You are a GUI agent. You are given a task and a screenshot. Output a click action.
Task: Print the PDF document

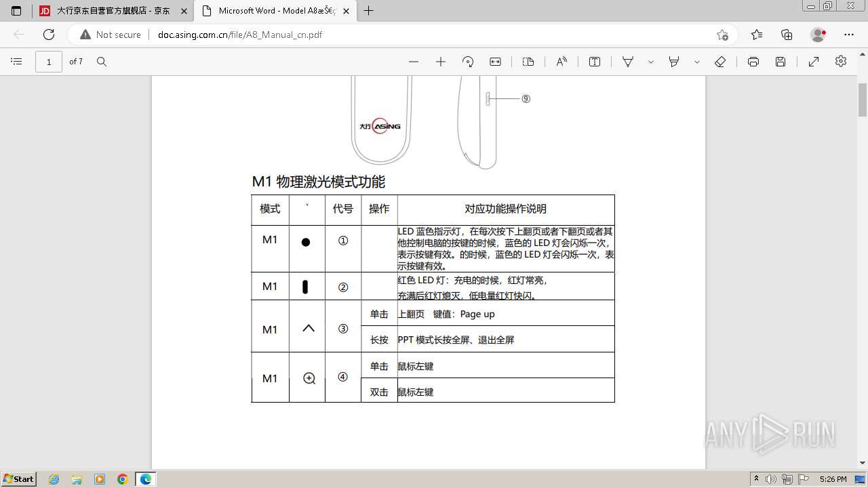point(753,62)
